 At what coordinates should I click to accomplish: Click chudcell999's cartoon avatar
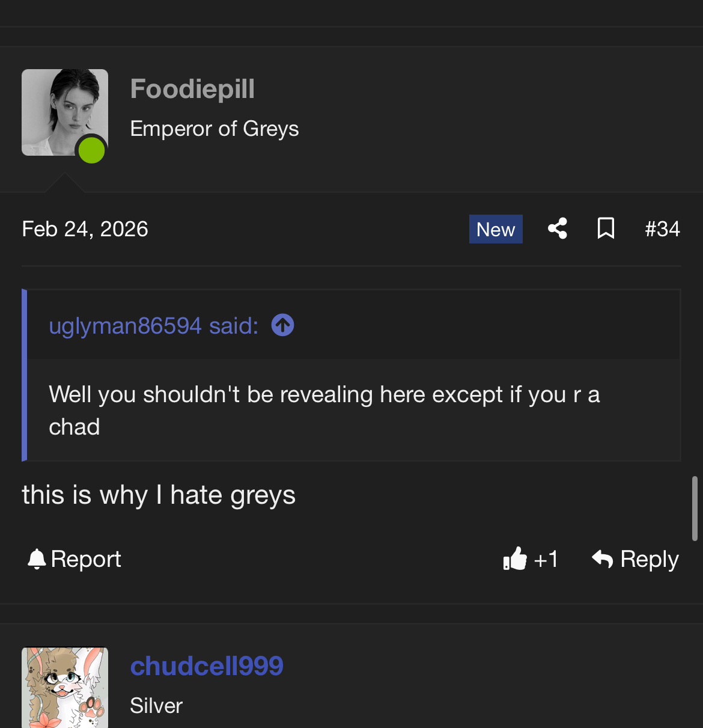65,687
